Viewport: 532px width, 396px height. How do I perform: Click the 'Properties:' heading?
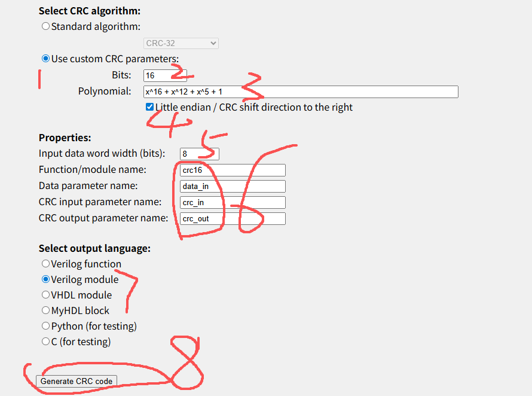[65, 138]
